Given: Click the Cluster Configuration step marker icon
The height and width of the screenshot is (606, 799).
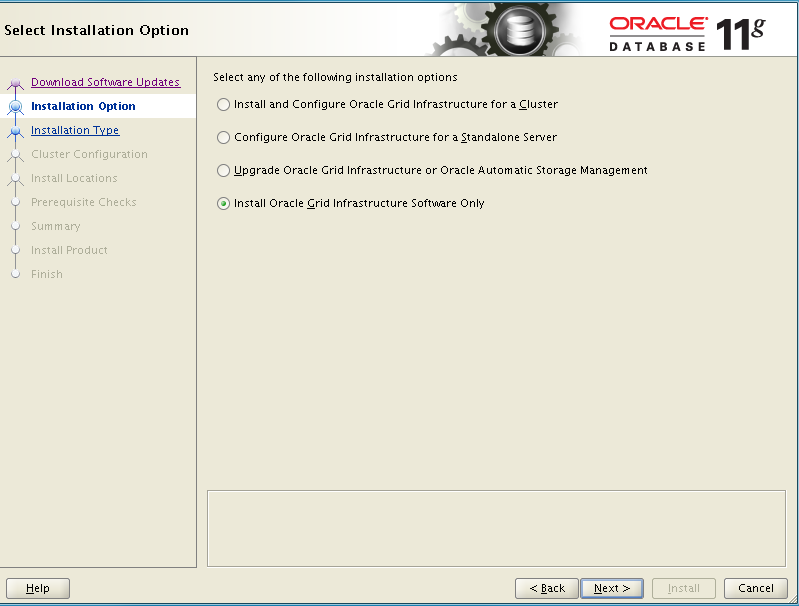Looking at the screenshot, I should [15, 154].
